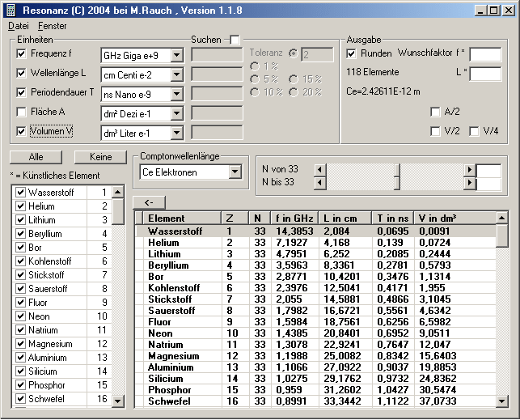520x420 pixels.
Task: Open the Fenster menu
Action: point(53,26)
